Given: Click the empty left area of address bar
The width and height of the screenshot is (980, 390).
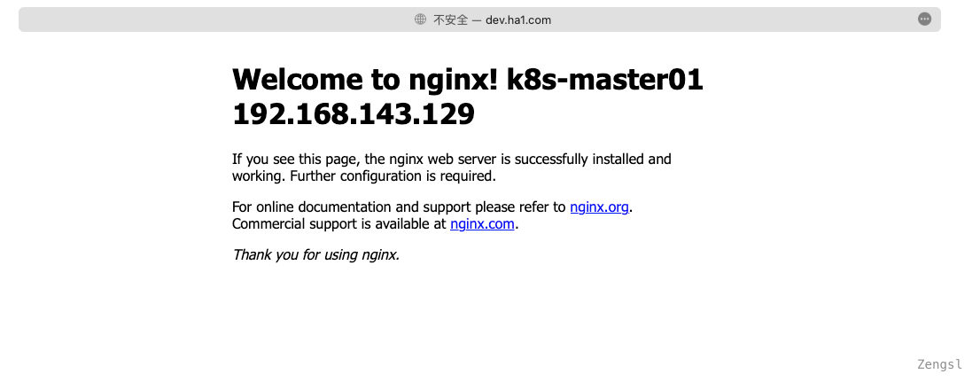Looking at the screenshot, I should coord(177,19).
